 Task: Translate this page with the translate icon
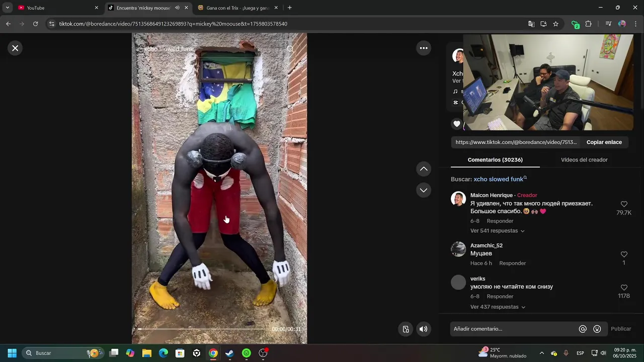(x=531, y=24)
